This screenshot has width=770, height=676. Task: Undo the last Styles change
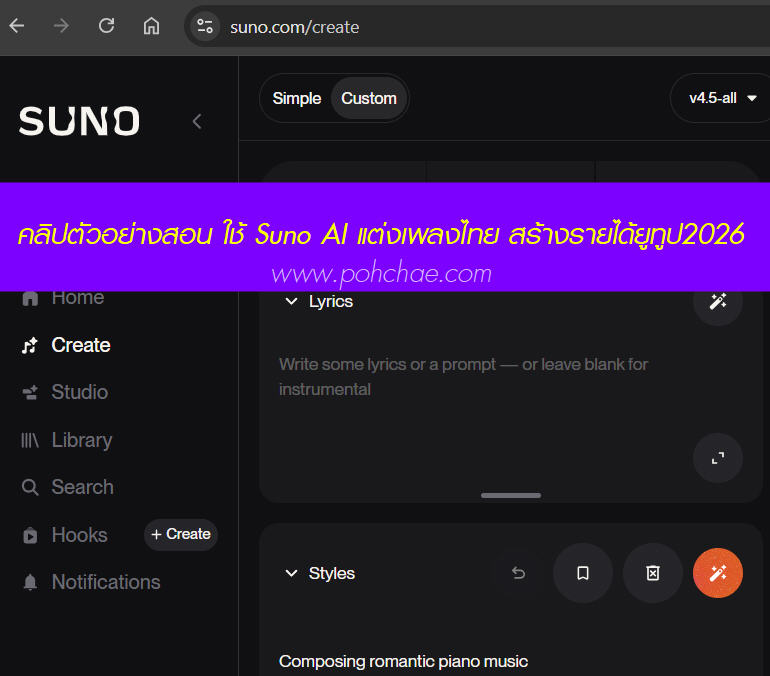518,573
